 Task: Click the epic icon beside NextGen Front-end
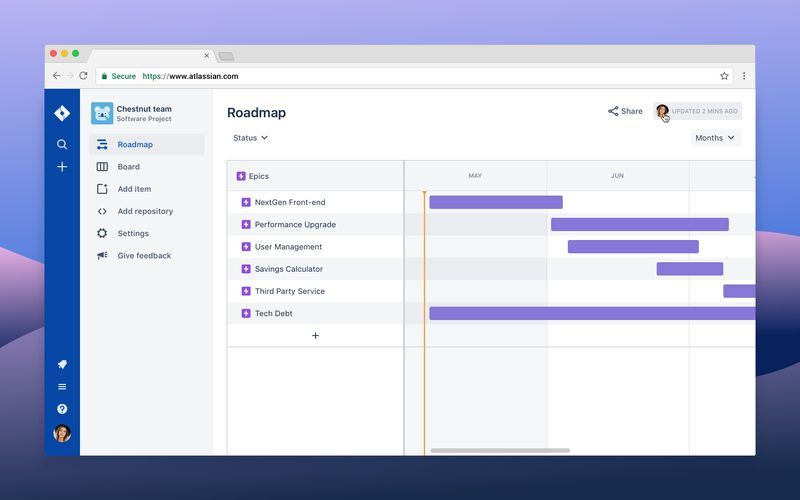click(246, 202)
